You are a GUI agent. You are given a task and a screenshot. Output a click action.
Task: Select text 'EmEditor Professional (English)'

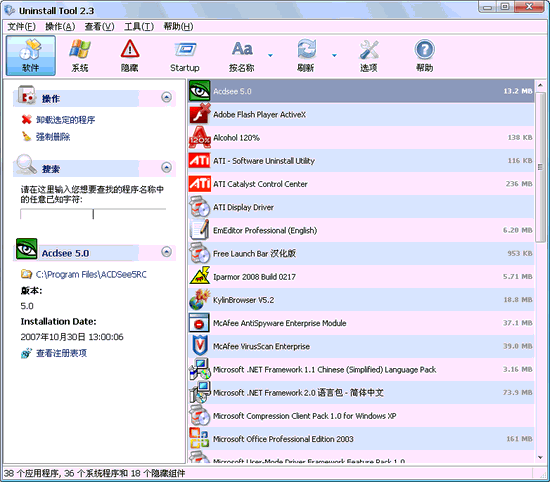click(265, 230)
